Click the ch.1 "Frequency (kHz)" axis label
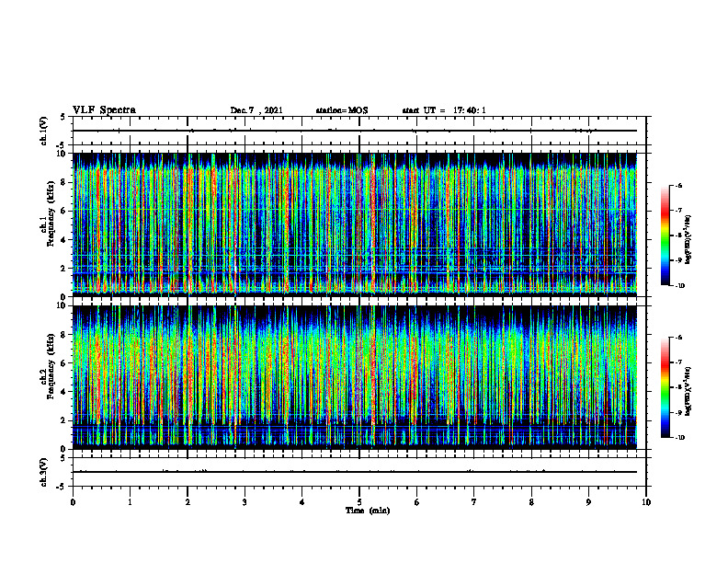 click(51, 214)
